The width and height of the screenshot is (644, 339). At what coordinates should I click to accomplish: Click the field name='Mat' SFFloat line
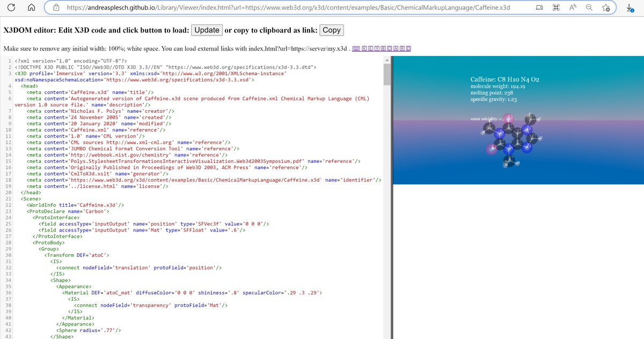143,230
